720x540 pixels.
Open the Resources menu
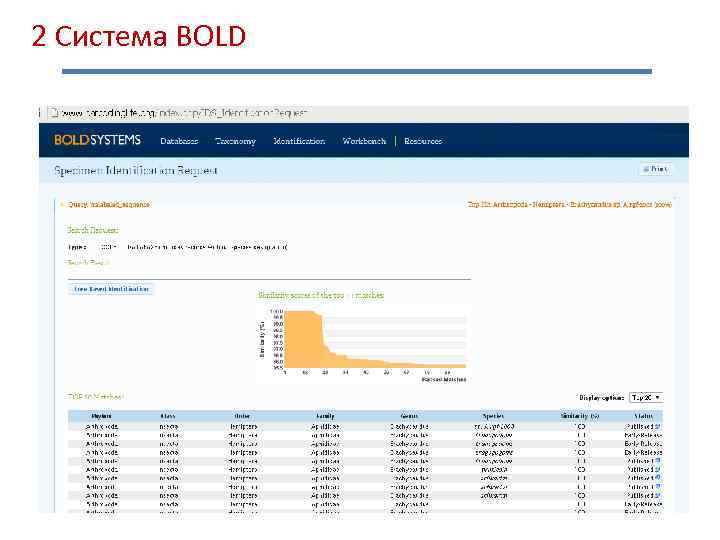pyautogui.click(x=423, y=141)
